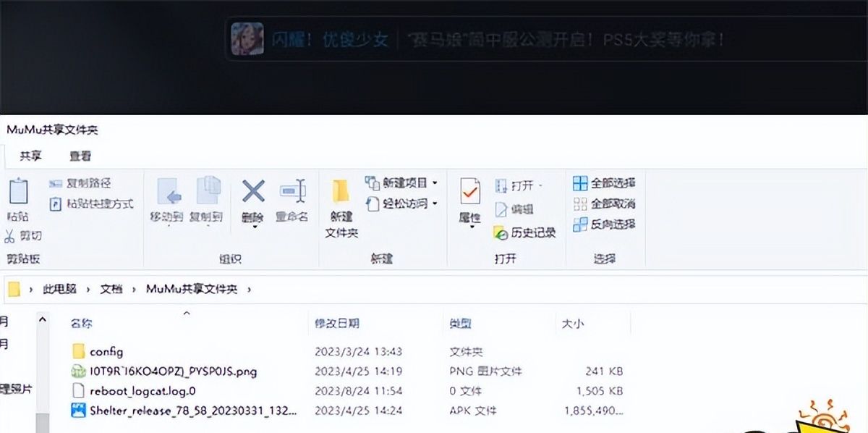The height and width of the screenshot is (433, 868).
Task: Select the PYSP0JS.png image file
Action: [x=173, y=371]
